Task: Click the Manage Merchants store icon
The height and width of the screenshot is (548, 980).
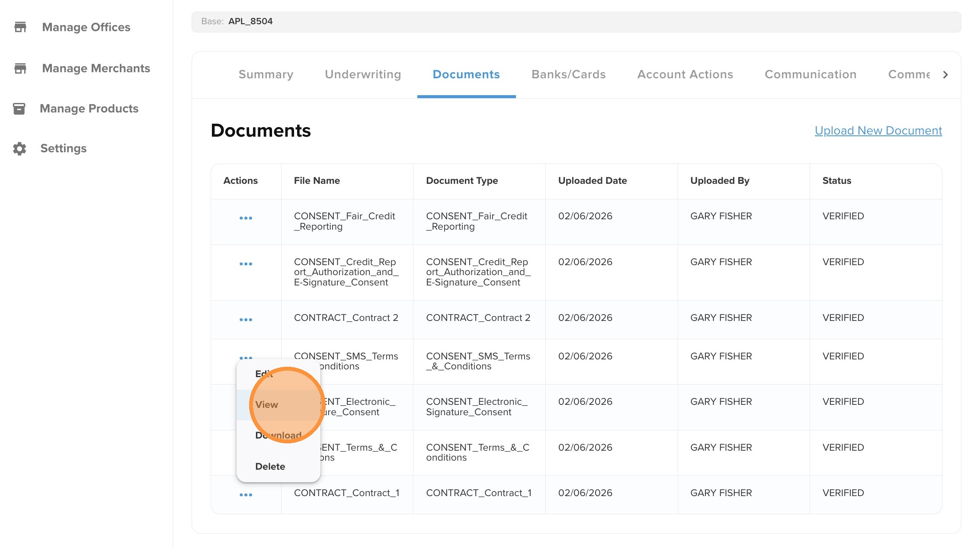Action: (20, 68)
